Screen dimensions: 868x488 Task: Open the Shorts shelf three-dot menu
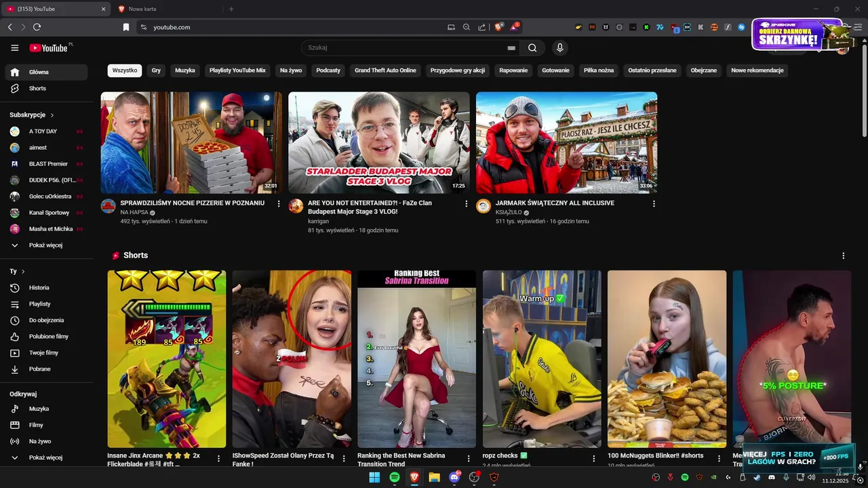[x=844, y=256]
